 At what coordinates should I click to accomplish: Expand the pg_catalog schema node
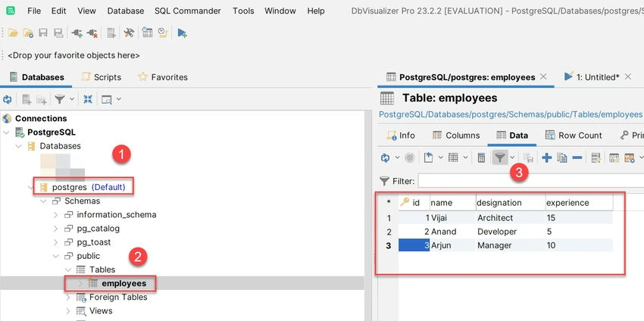click(x=56, y=229)
